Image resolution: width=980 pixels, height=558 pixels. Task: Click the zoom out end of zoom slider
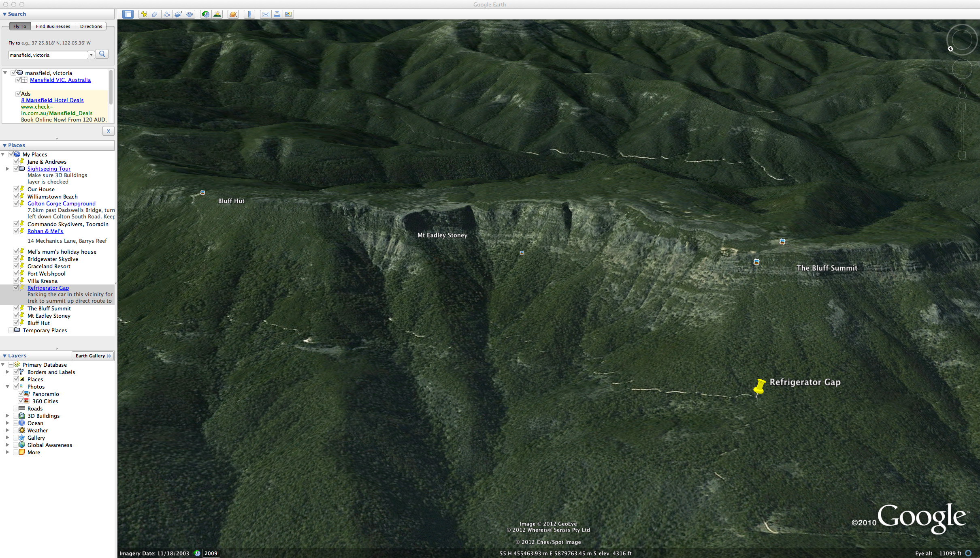tap(962, 155)
